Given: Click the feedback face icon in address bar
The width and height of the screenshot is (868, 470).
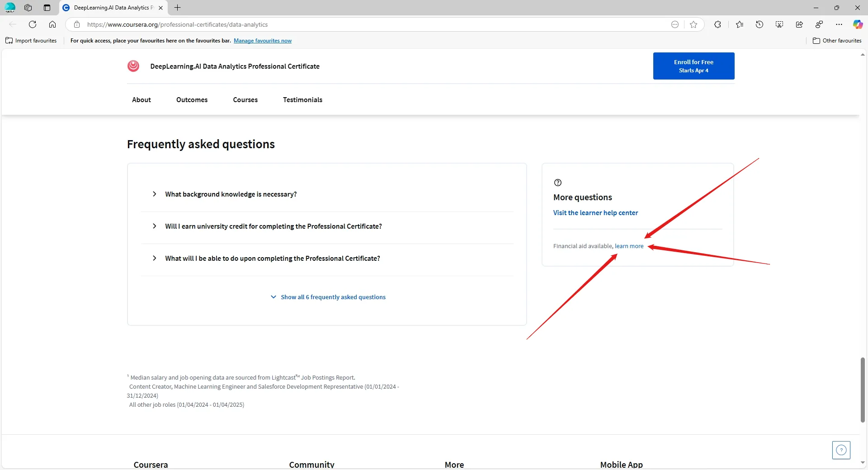Looking at the screenshot, I should tap(675, 24).
